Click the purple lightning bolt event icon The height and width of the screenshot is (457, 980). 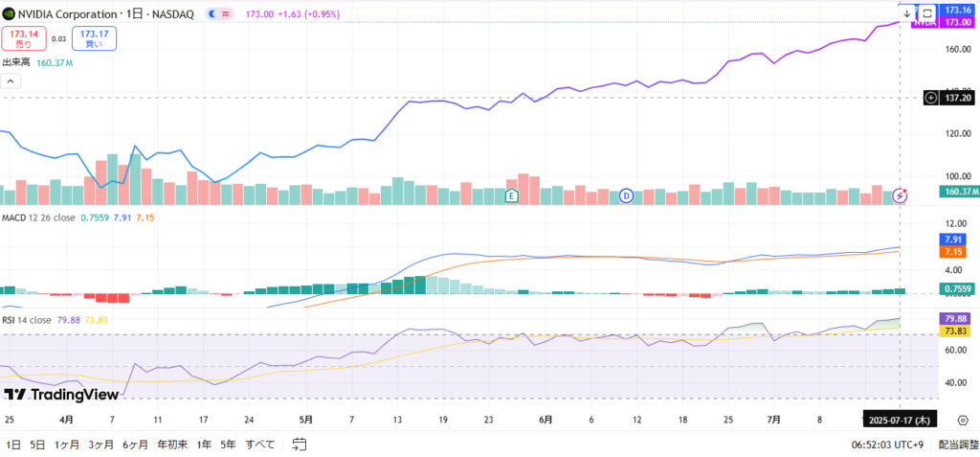click(x=900, y=195)
